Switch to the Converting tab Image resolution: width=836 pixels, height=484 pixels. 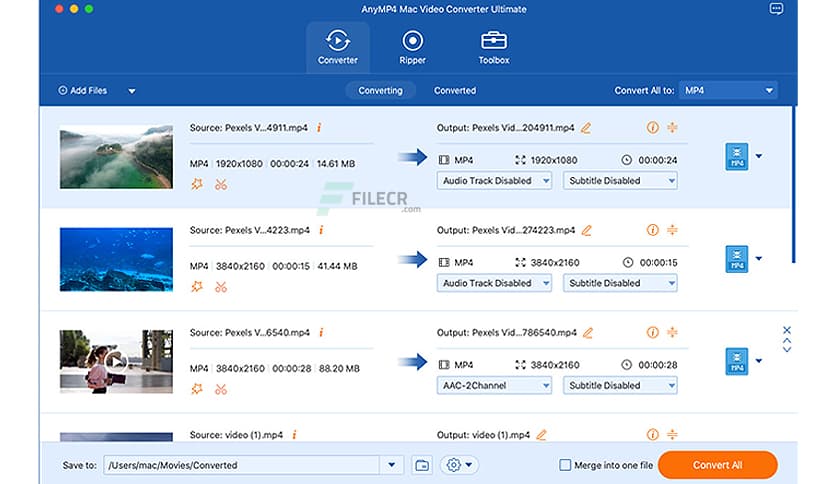pyautogui.click(x=380, y=91)
